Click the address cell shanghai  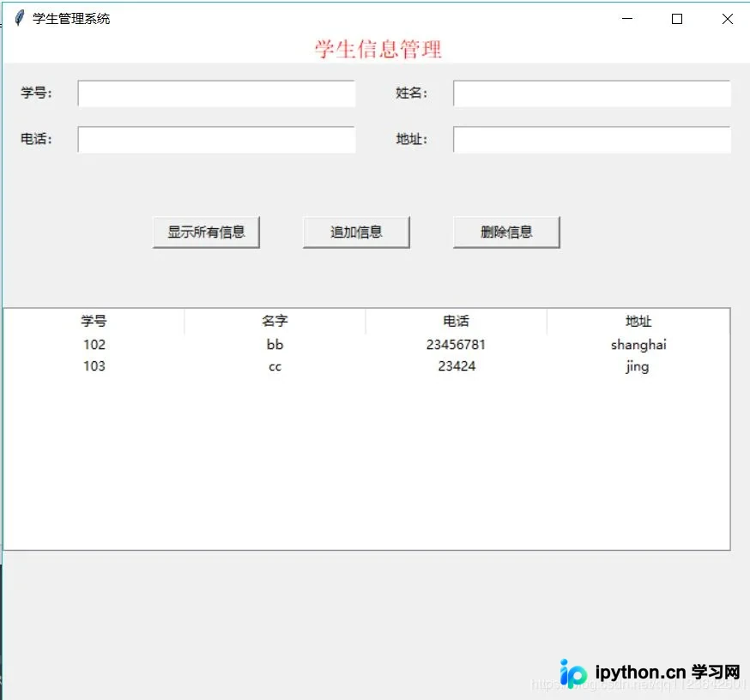point(638,345)
